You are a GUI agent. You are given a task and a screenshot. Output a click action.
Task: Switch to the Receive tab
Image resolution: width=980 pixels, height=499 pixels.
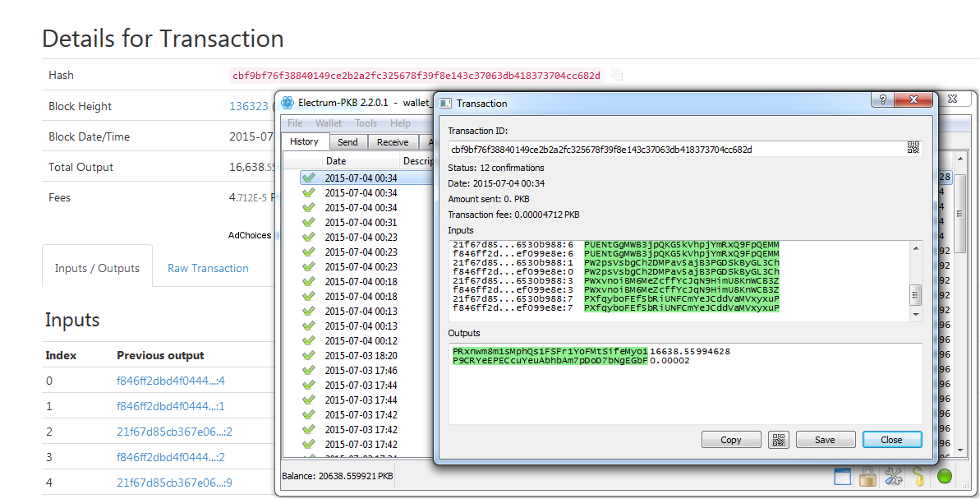click(x=393, y=141)
